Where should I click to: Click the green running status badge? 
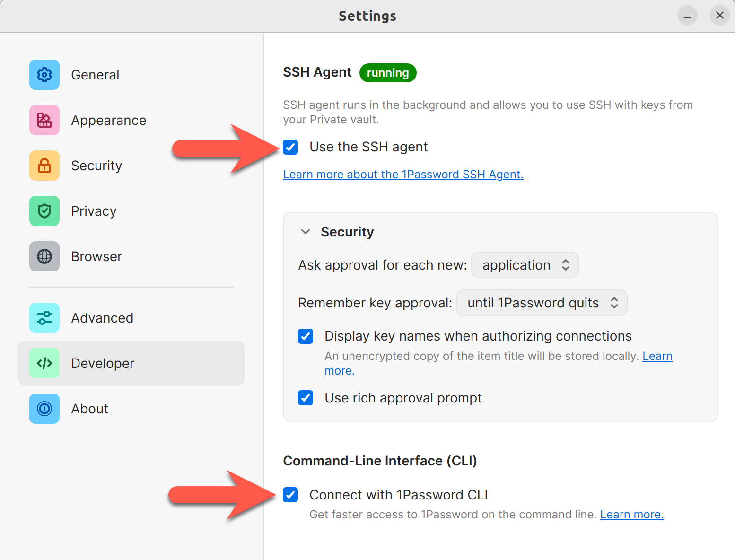(388, 73)
